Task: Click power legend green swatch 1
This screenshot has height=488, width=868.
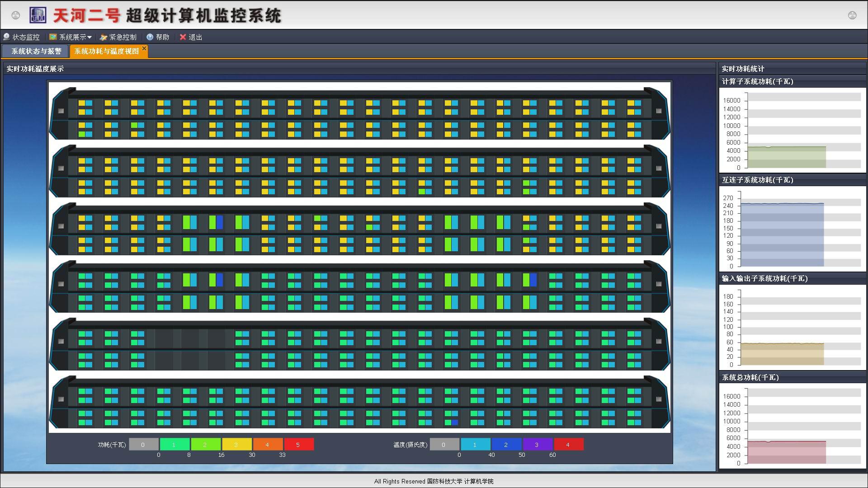Action: coord(175,445)
